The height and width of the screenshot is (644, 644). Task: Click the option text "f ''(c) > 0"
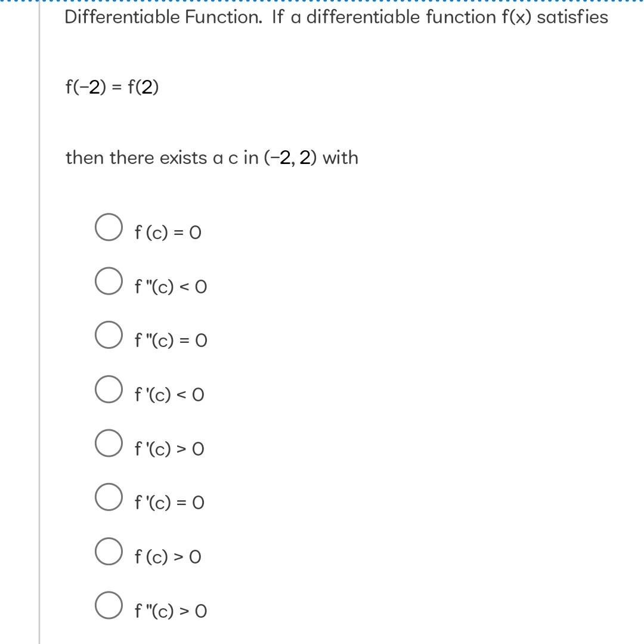click(171, 611)
